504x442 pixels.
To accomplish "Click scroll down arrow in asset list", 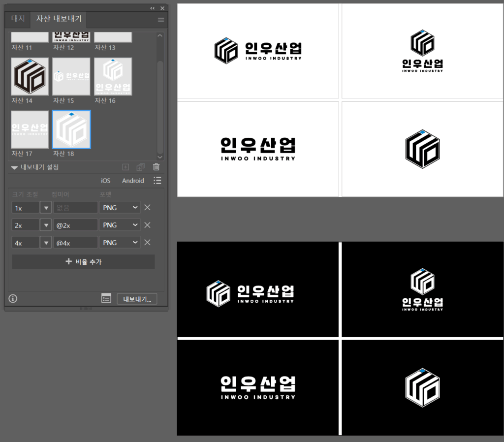I will (x=160, y=157).
